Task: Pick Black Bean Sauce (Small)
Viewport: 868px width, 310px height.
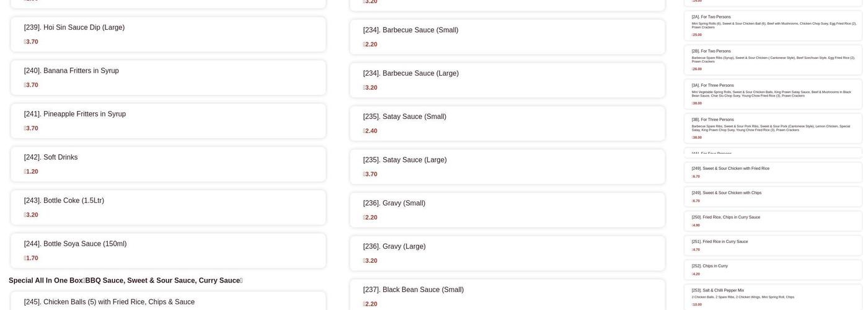Action: 507,295
